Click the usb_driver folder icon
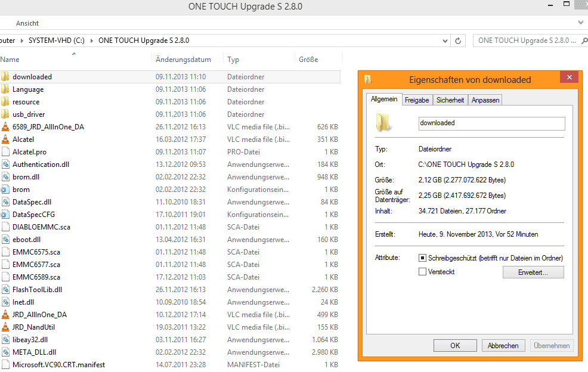This screenshot has height=372, width=588. click(5, 114)
